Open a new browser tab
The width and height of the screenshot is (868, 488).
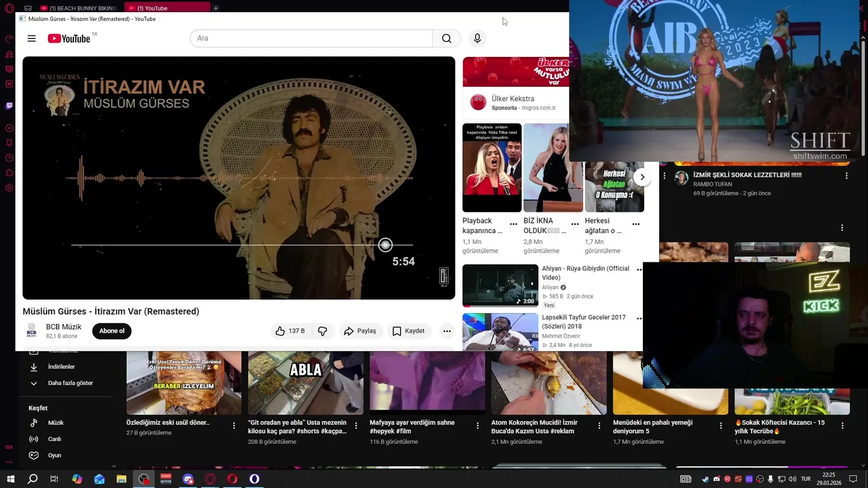click(x=216, y=8)
